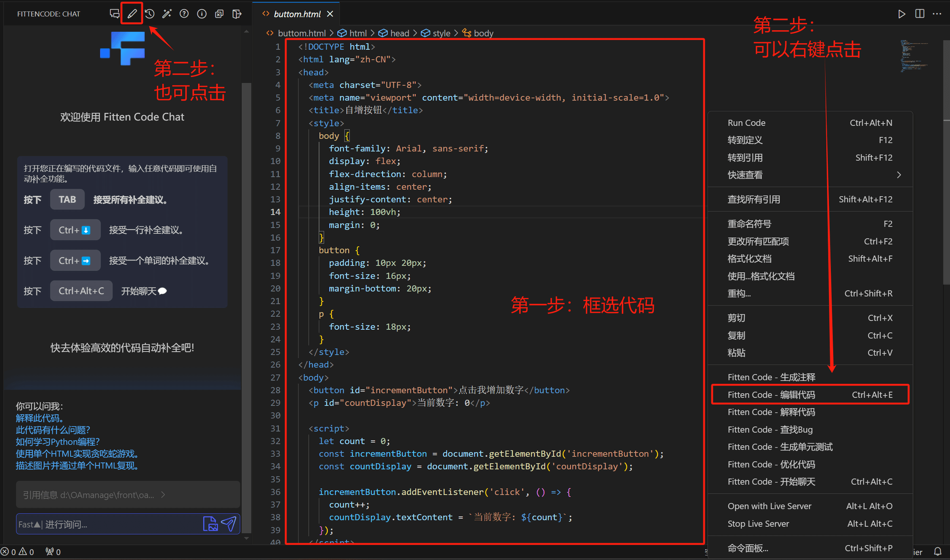Choose Stop Live Server

tap(810, 524)
